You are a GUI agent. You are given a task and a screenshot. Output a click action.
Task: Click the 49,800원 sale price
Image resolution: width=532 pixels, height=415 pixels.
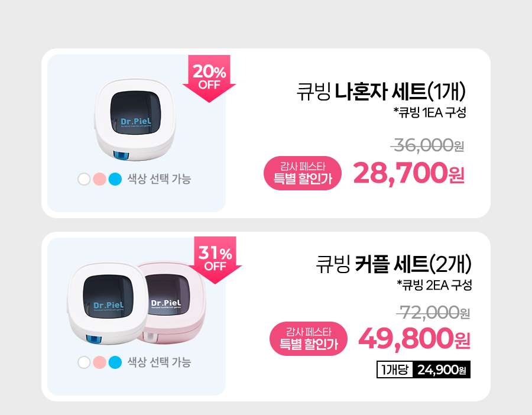pyautogui.click(x=414, y=339)
